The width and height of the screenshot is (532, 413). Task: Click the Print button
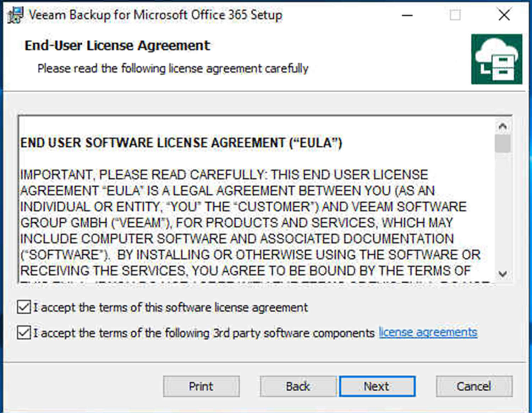click(x=201, y=386)
